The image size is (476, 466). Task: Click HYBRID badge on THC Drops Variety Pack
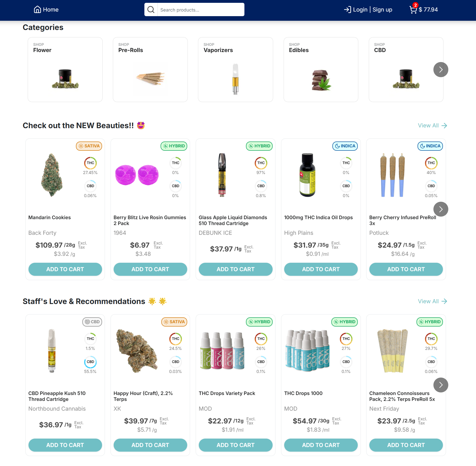point(259,322)
